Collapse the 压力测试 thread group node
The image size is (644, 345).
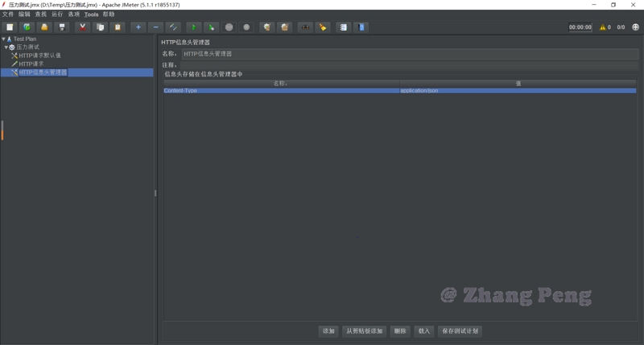click(x=6, y=47)
